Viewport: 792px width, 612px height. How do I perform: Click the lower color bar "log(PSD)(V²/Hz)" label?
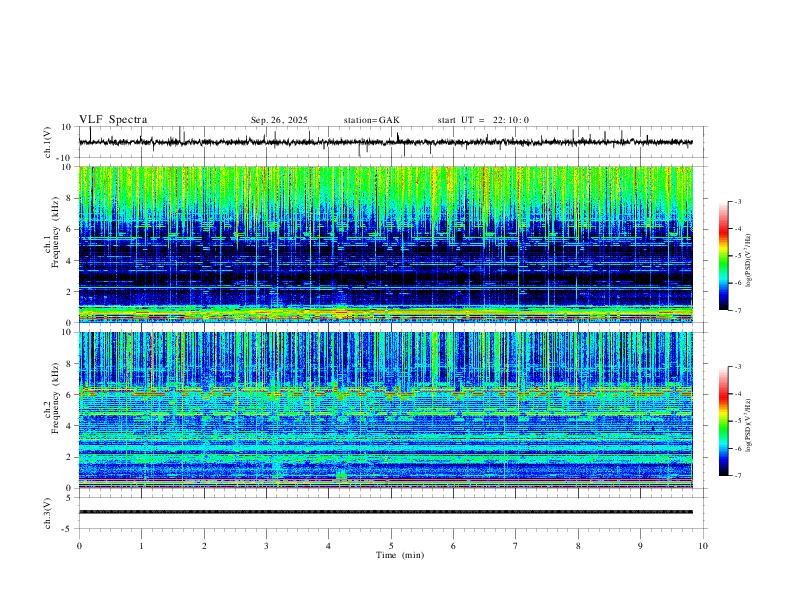(x=748, y=426)
